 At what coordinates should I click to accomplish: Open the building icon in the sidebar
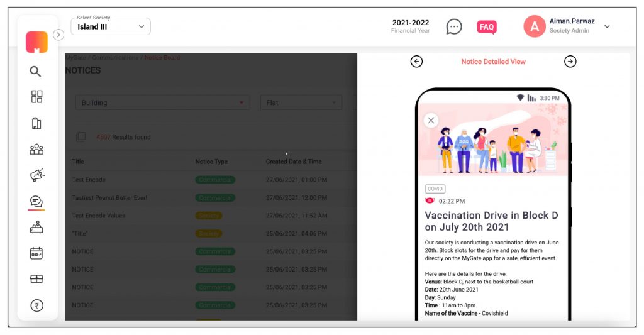36,123
